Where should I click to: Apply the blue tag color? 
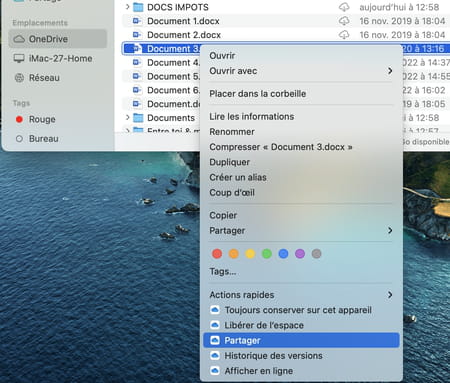283,254
